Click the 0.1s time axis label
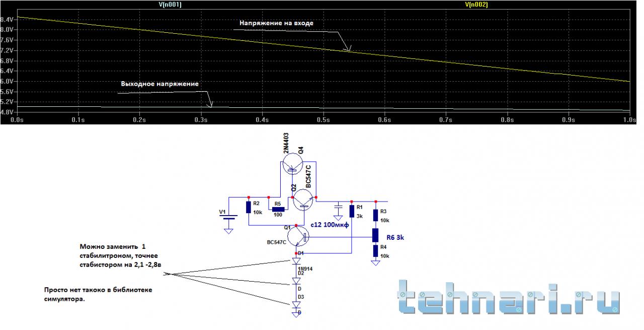644x330 pixels. 78,120
